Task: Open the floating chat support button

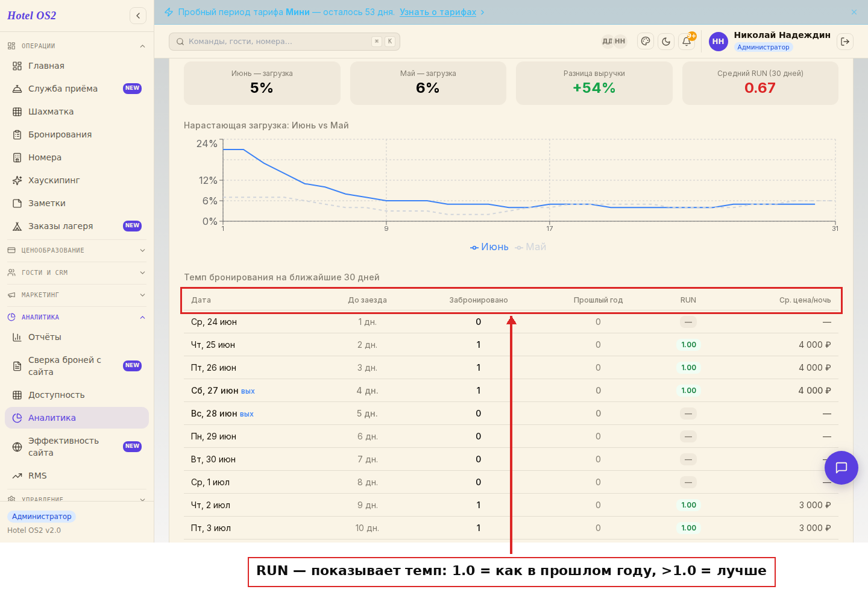Action: point(841,468)
